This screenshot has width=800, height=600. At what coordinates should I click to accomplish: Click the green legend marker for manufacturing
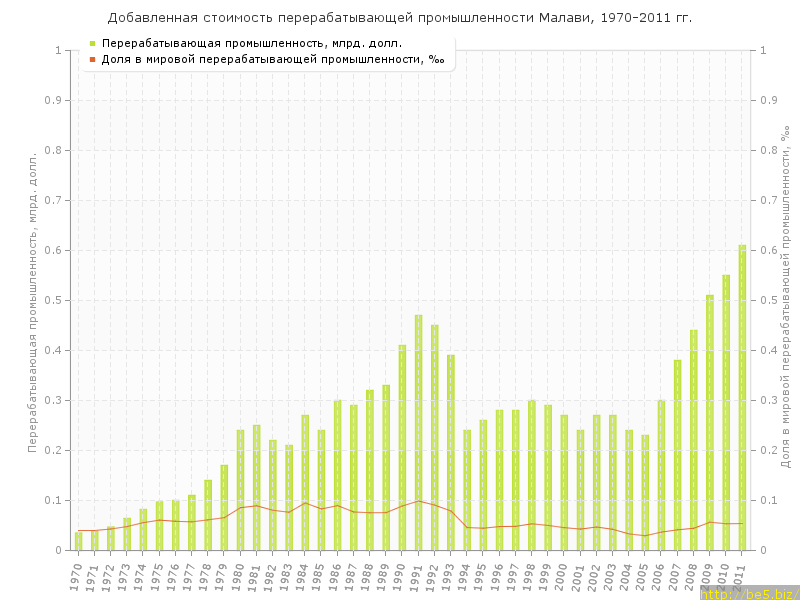92,44
